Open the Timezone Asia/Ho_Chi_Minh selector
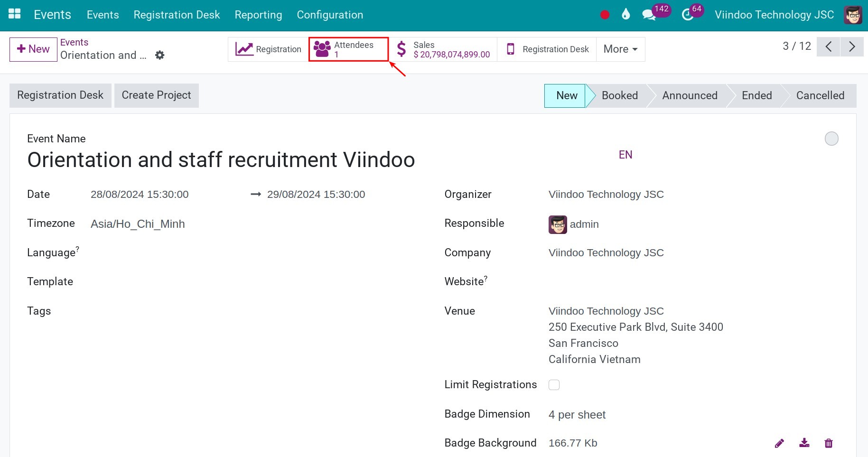 coord(138,224)
